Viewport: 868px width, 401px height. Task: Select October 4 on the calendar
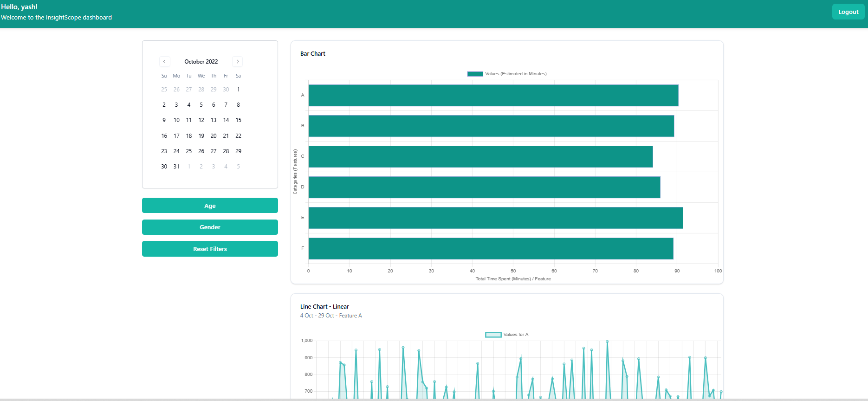pos(189,105)
